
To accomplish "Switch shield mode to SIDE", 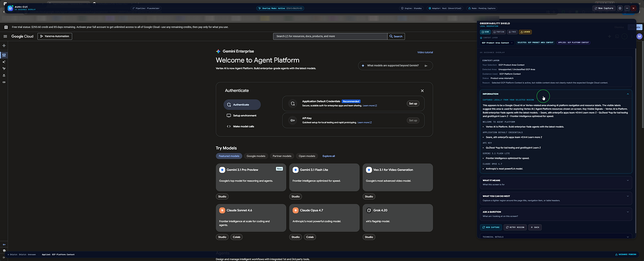I will tap(485, 32).
